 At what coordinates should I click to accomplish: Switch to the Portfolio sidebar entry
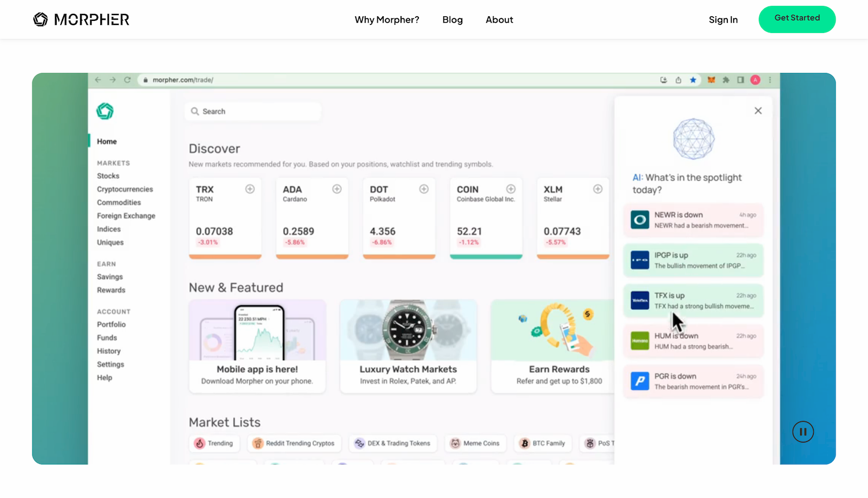[x=111, y=324]
